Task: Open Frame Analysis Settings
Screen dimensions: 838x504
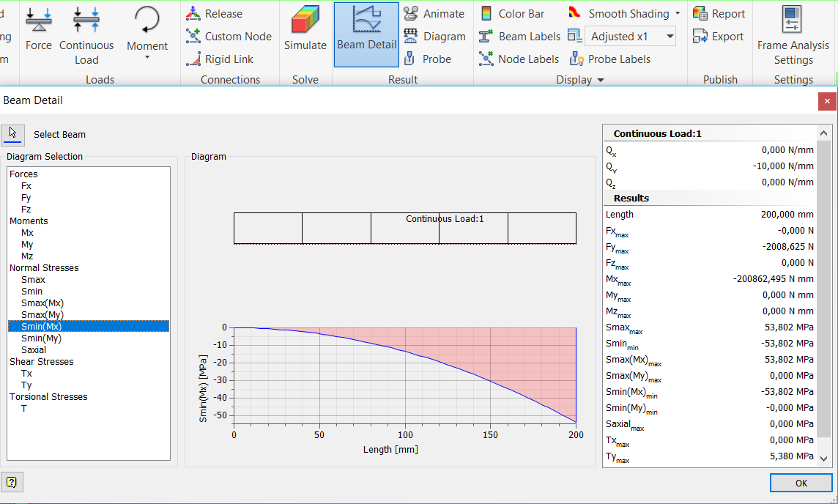Action: click(x=793, y=35)
